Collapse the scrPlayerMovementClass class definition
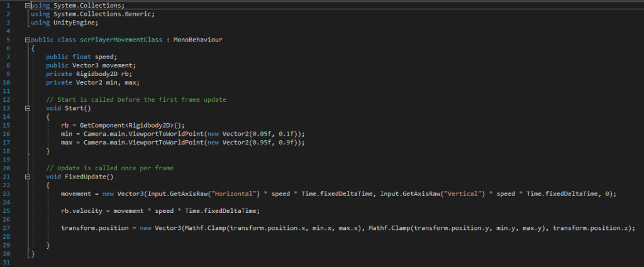This screenshot has width=644, height=267. pyautogui.click(x=28, y=40)
